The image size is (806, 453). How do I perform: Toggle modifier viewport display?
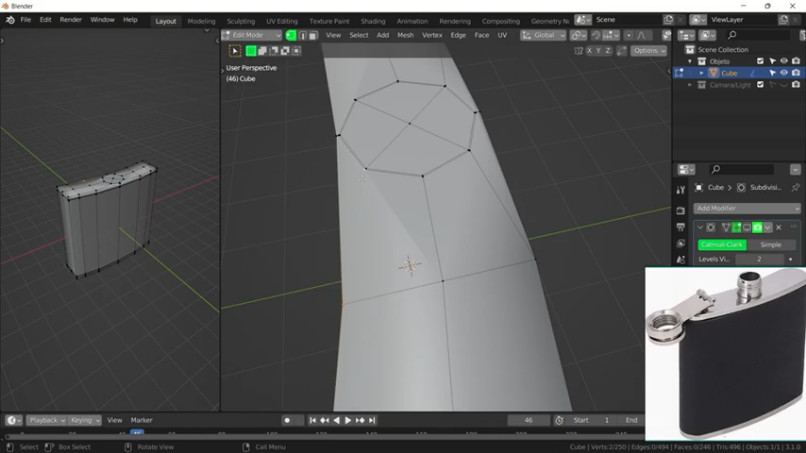[747, 227]
